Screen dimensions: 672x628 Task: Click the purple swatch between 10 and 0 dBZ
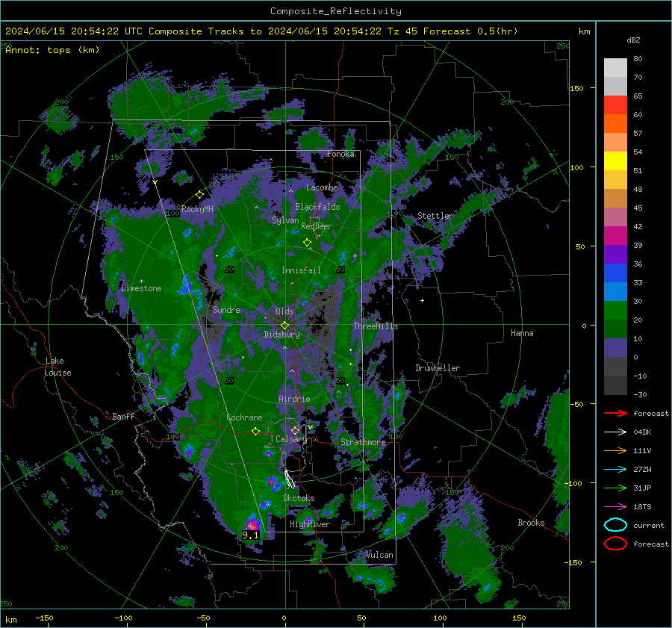pos(615,348)
